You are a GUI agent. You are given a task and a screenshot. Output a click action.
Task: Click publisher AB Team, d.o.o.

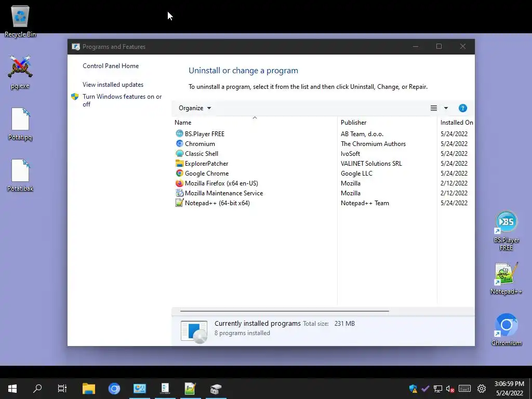pyautogui.click(x=362, y=134)
